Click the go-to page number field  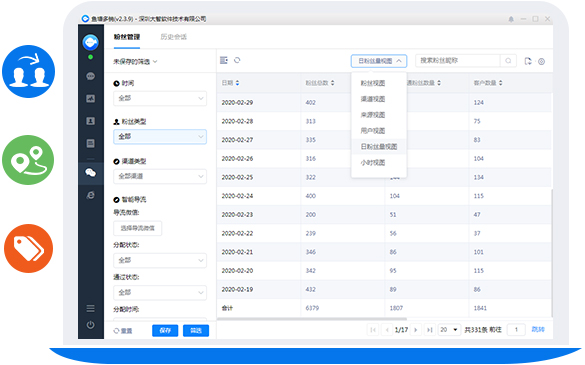coord(516,330)
